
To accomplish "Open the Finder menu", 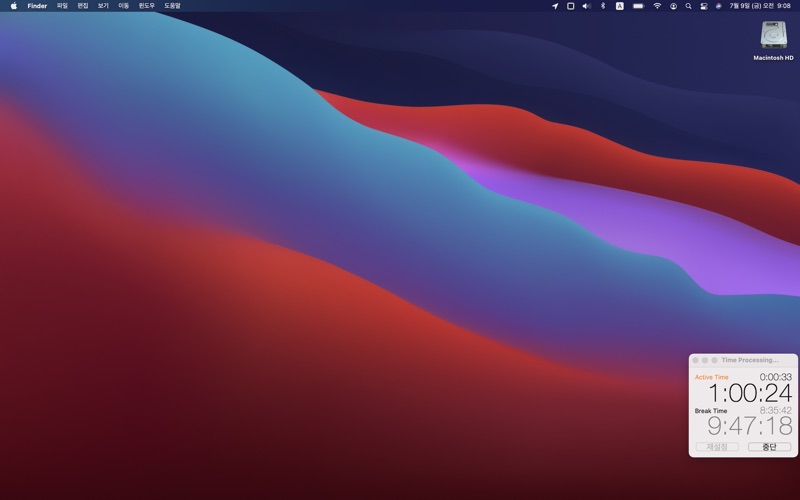I will pyautogui.click(x=37, y=6).
